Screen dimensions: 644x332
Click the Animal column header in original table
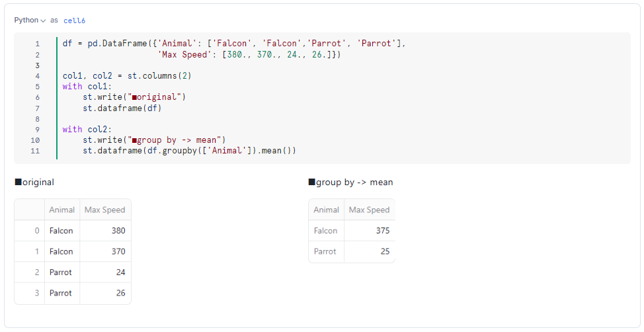click(x=62, y=210)
